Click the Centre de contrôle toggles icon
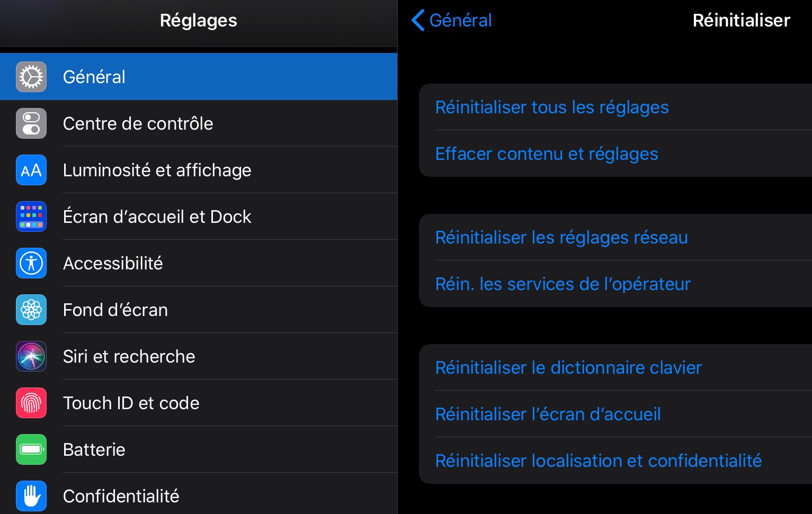 tap(31, 123)
